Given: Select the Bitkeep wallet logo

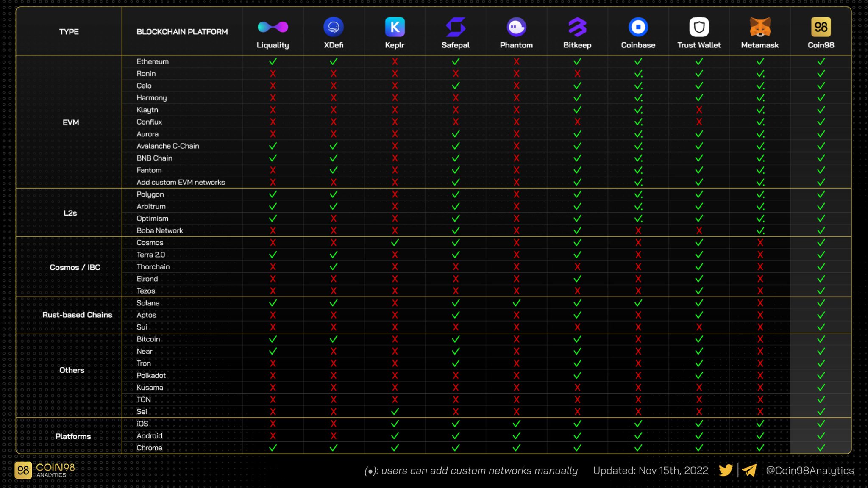Looking at the screenshot, I should click(577, 28).
